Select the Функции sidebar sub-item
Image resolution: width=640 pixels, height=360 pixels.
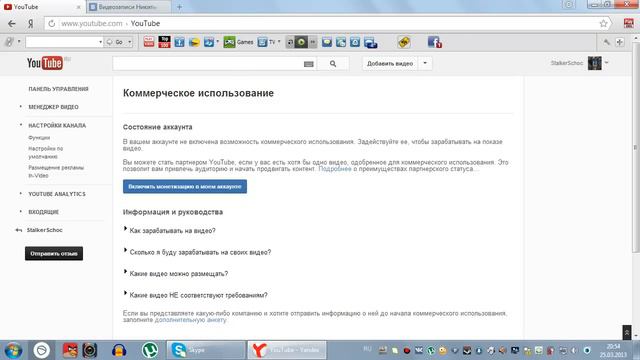(39, 138)
